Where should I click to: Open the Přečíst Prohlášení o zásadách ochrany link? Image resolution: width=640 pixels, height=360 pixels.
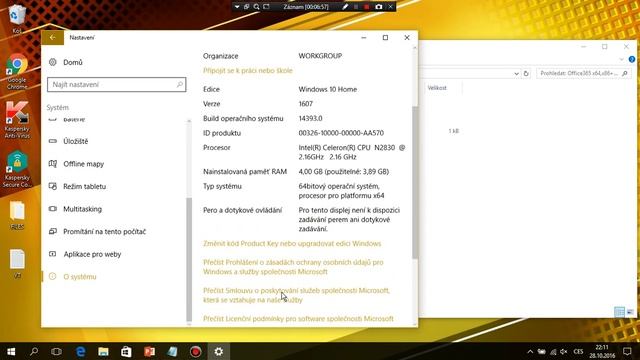tap(293, 267)
